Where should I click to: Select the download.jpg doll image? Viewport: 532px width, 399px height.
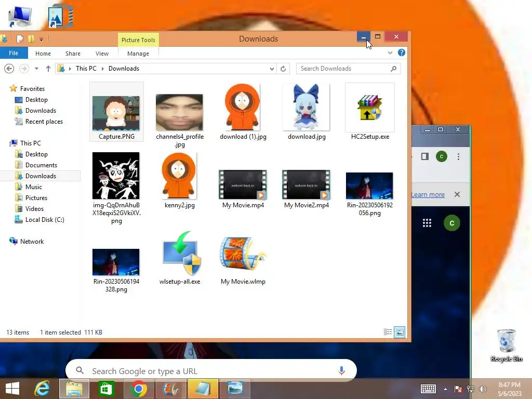point(307,107)
